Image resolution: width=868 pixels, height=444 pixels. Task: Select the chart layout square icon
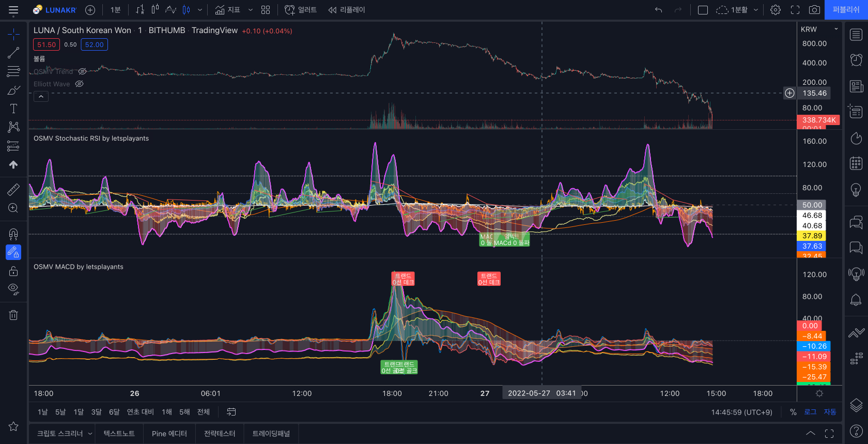click(x=703, y=10)
